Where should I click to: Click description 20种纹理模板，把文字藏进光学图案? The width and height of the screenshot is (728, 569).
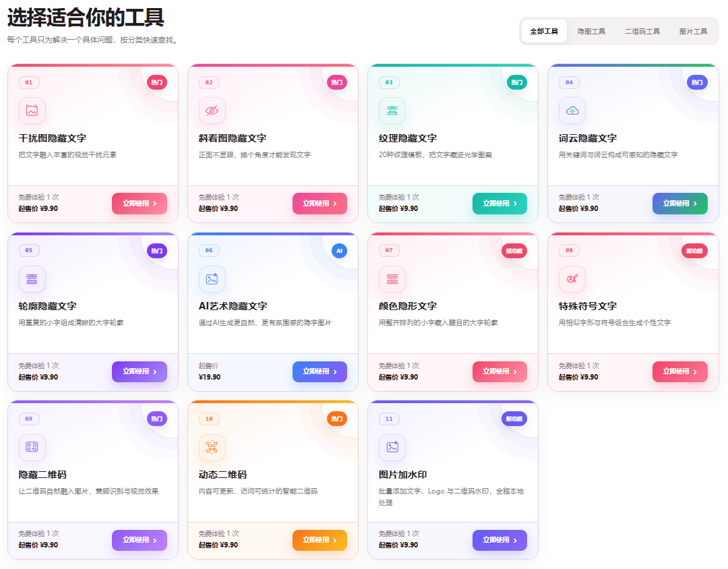pos(435,154)
